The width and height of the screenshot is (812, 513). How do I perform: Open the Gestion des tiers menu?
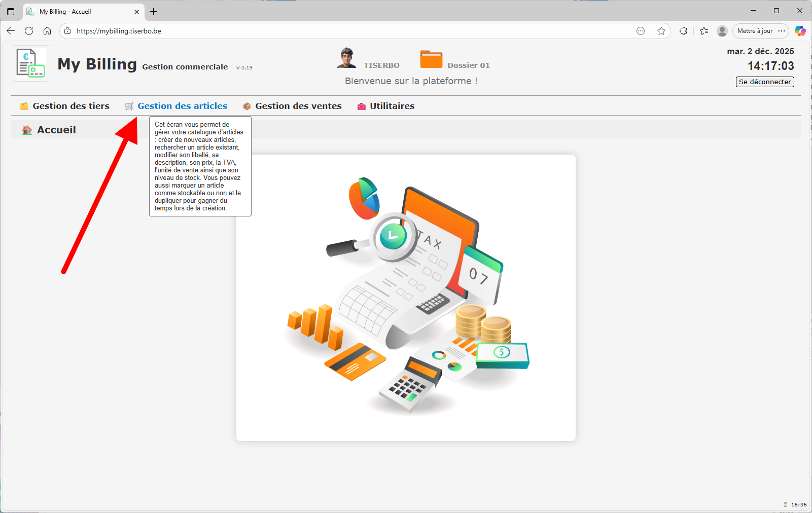pyautogui.click(x=71, y=106)
